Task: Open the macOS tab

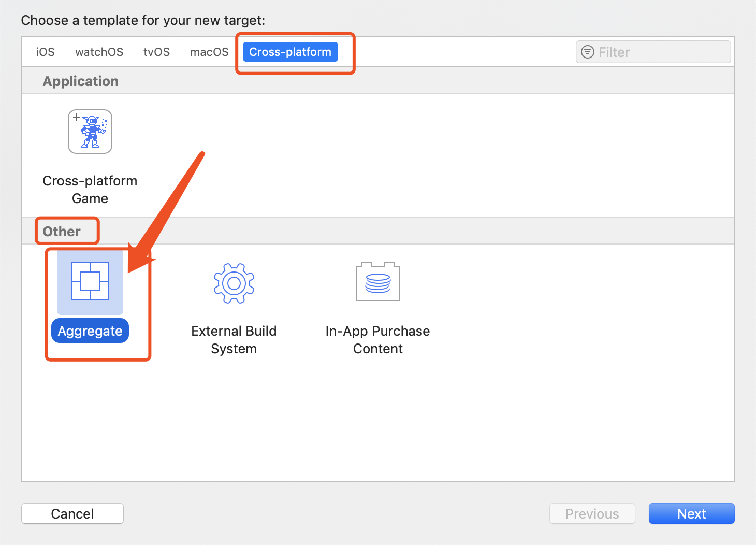Action: click(209, 52)
